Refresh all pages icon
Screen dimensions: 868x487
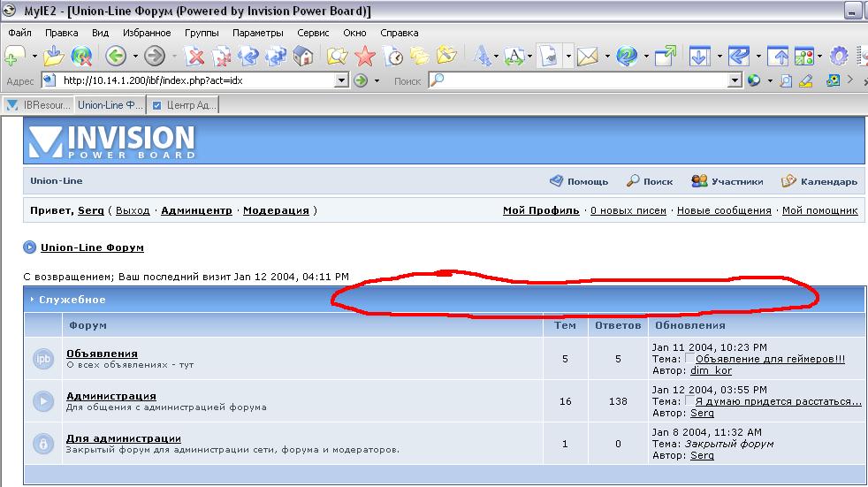(276, 56)
